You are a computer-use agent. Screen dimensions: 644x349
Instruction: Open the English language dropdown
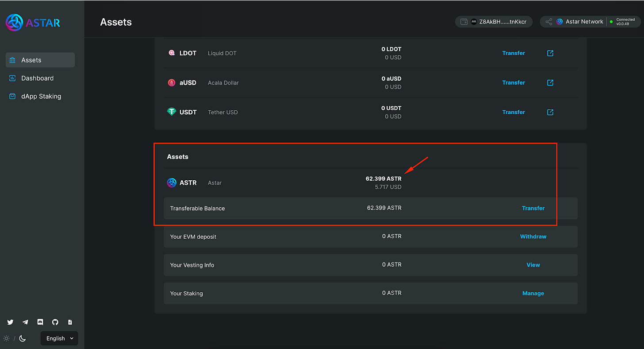pyautogui.click(x=59, y=338)
